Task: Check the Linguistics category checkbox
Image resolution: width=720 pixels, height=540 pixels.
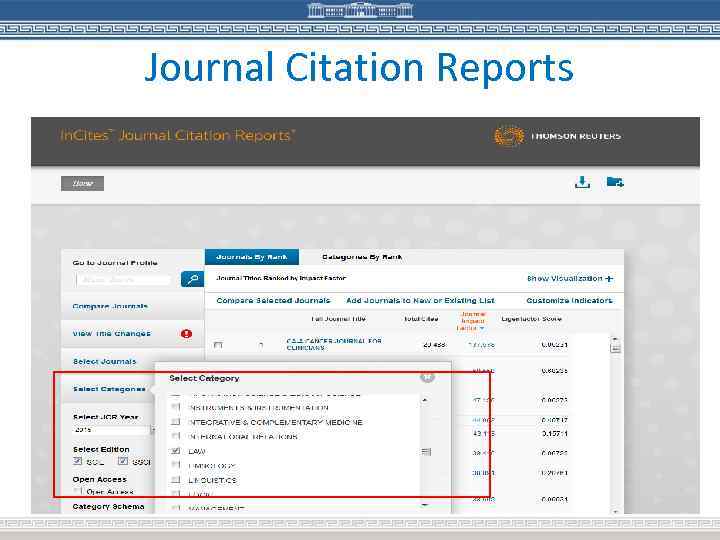Action: click(175, 480)
